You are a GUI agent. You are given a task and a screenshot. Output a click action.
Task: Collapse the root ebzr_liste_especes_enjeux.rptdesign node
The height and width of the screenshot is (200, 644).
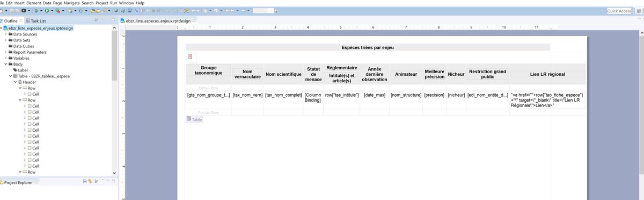(x=2, y=28)
